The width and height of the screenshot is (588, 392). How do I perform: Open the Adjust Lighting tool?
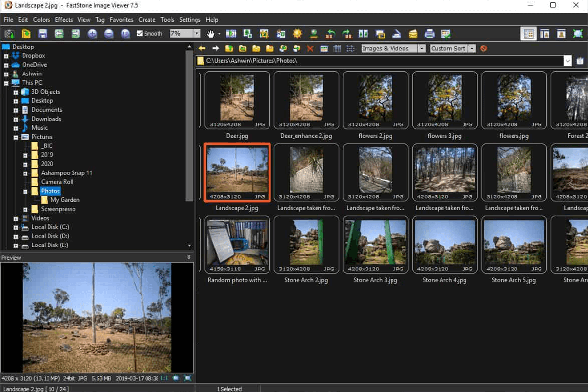pos(298,33)
